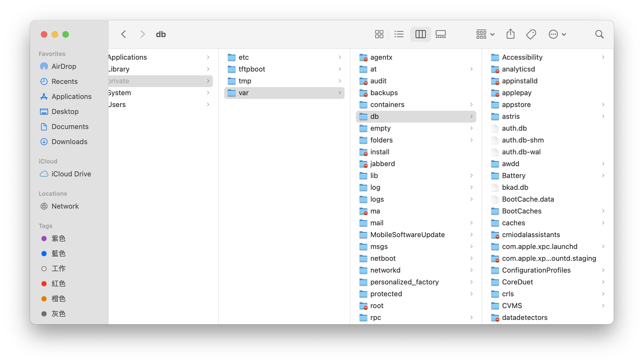Select Network under Locations
644x364 pixels.
coord(65,206)
